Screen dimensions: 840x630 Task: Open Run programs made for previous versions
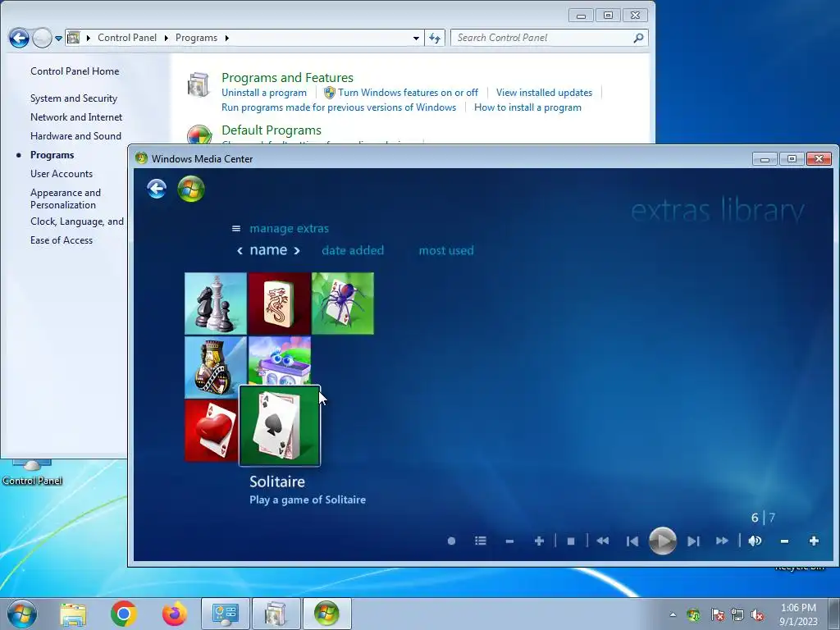[x=339, y=107]
